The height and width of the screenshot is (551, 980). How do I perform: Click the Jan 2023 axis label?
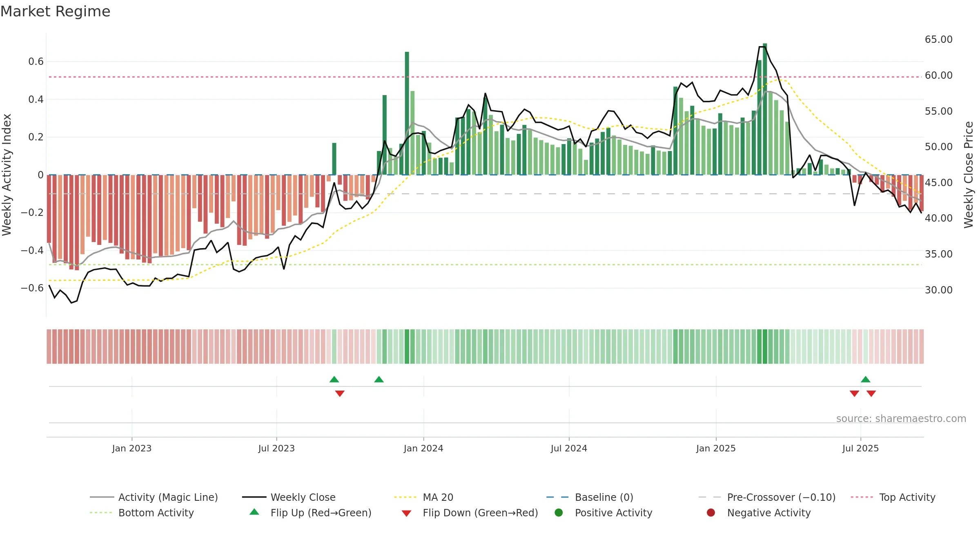pos(132,448)
